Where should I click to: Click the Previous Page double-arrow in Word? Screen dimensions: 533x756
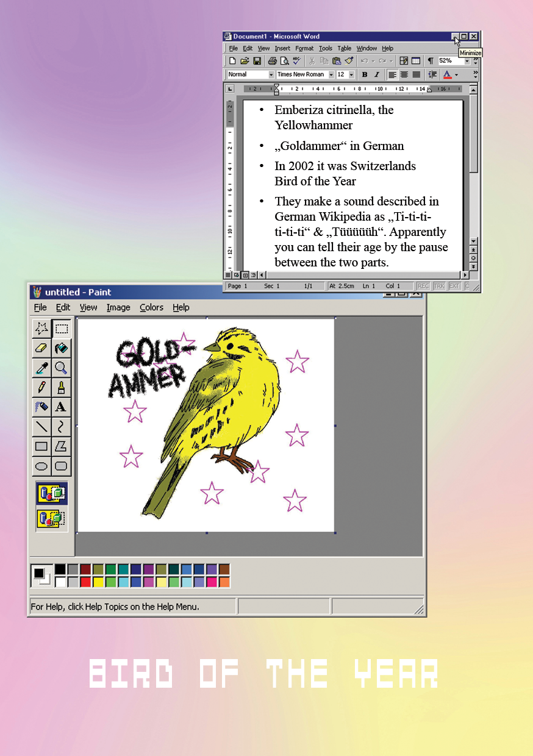[x=474, y=250]
